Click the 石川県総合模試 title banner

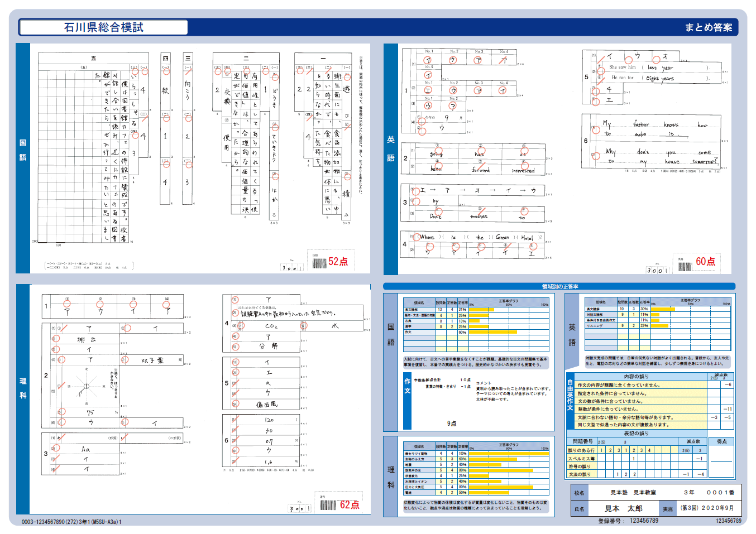coord(103,27)
